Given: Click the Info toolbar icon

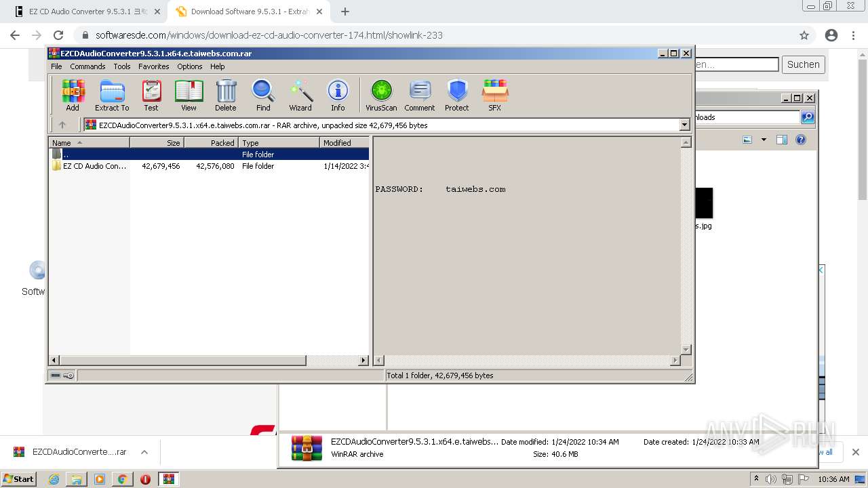Looking at the screenshot, I should point(338,95).
